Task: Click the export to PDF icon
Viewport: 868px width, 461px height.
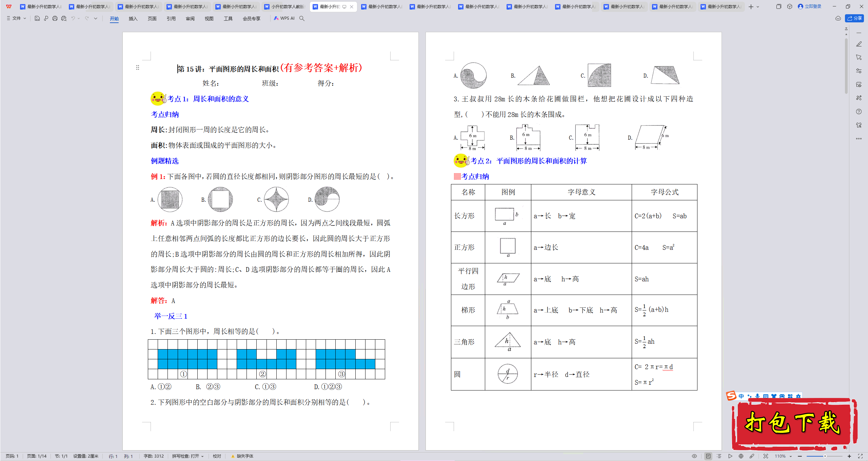Action: click(46, 18)
